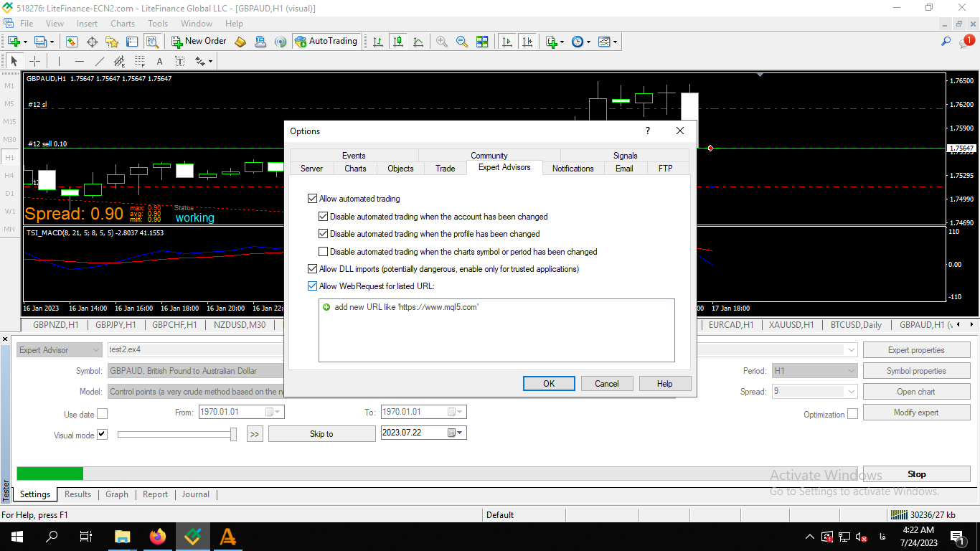Enable the Optimization checkbox
The height and width of the screenshot is (551, 980).
click(852, 414)
